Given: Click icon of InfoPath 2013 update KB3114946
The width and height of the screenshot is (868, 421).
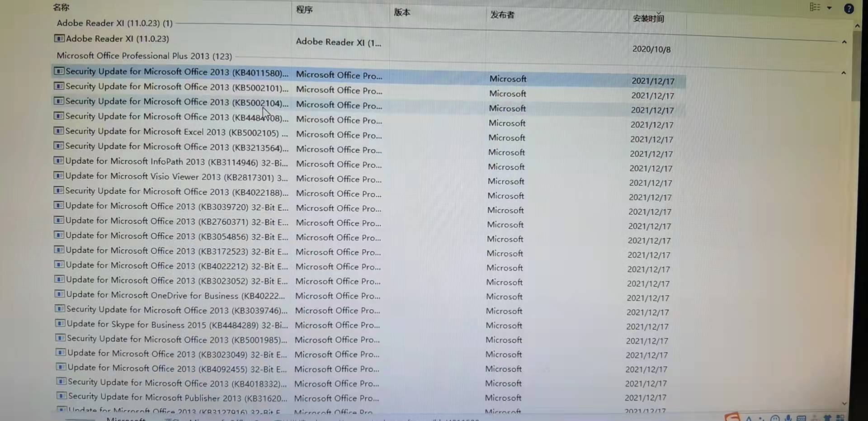Looking at the screenshot, I should coord(59,161).
